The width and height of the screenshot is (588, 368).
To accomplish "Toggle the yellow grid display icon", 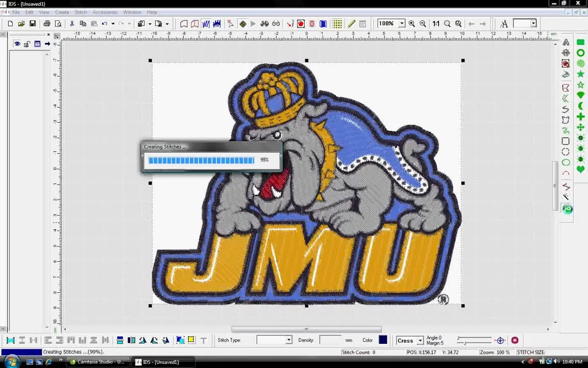I will click(x=337, y=24).
